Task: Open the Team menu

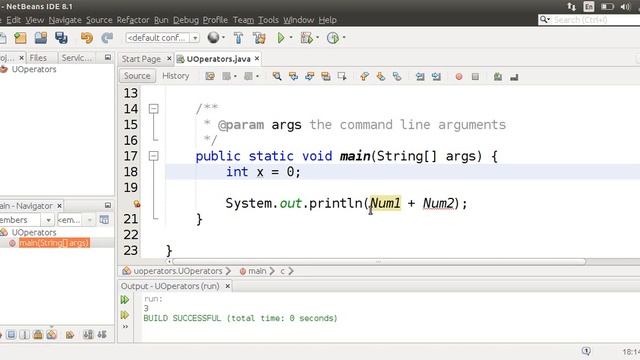Action: (x=243, y=20)
